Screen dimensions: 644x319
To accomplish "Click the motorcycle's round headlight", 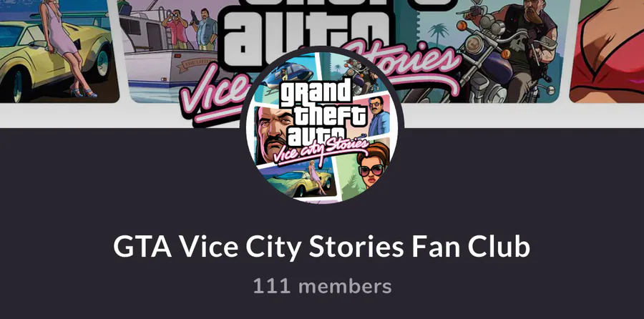I will (474, 44).
